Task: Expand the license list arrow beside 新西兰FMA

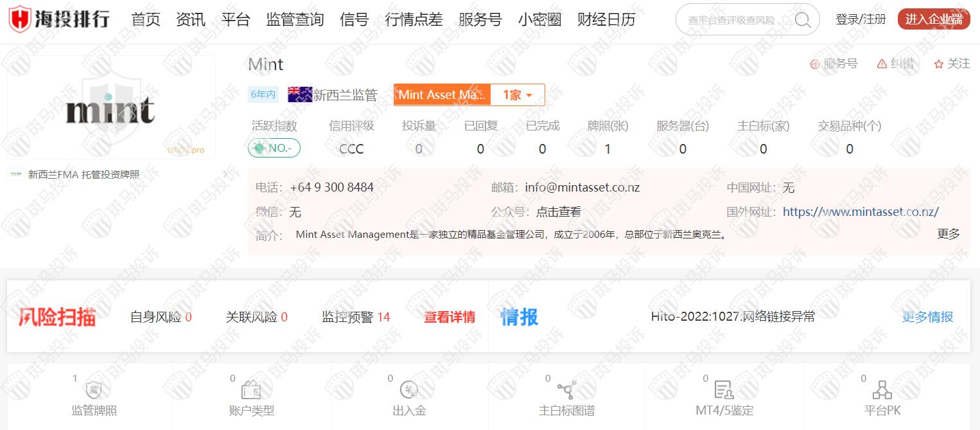Action: click(x=225, y=174)
